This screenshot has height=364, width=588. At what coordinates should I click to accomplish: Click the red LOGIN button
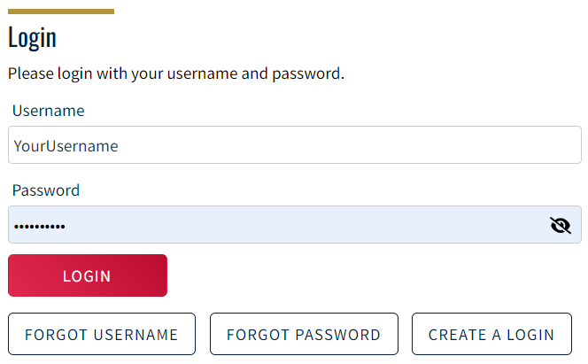[x=88, y=275]
